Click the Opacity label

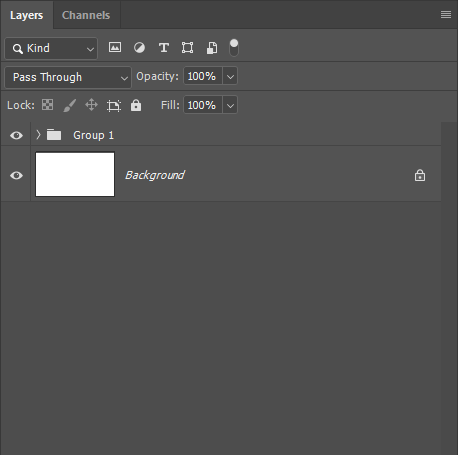point(157,76)
